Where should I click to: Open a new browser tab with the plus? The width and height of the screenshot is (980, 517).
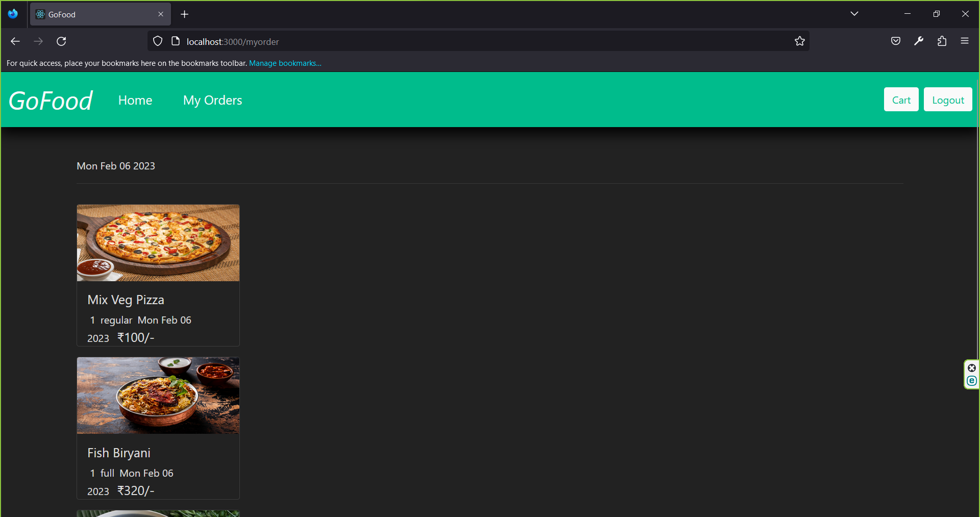[184, 14]
